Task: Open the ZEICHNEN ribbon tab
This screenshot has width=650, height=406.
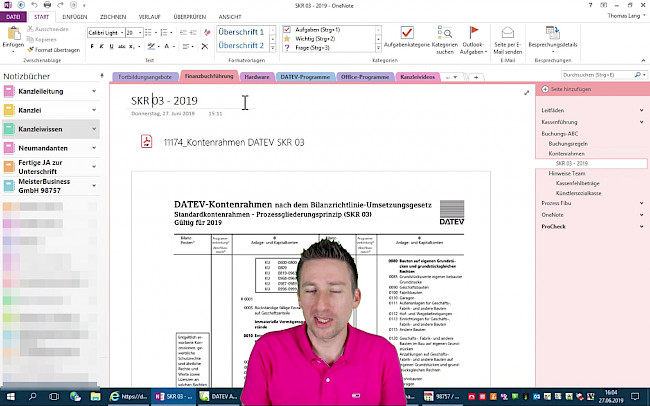Action: [x=113, y=16]
